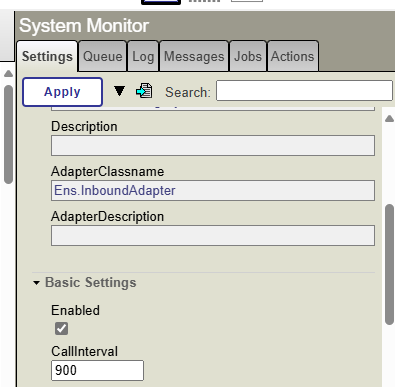Open the Settings tab
Viewport: 395px width, 387px height.
[x=47, y=56]
